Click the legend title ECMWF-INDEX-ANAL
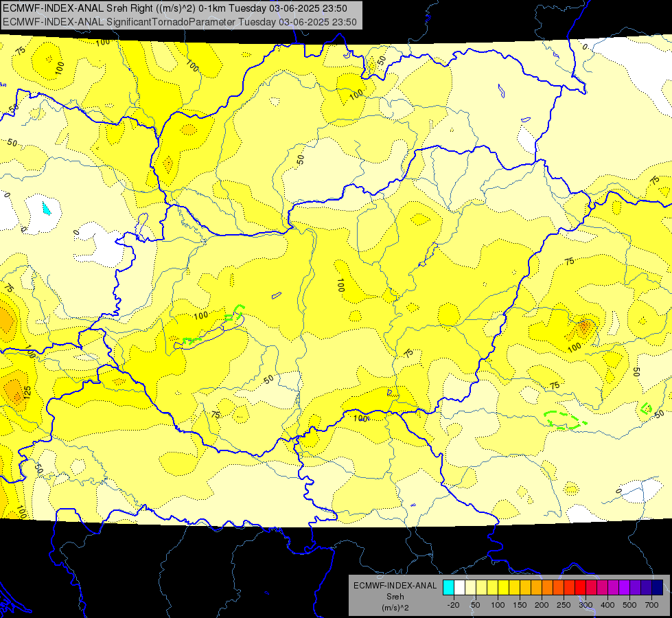Image resolution: width=672 pixels, height=618 pixels. coord(395,586)
